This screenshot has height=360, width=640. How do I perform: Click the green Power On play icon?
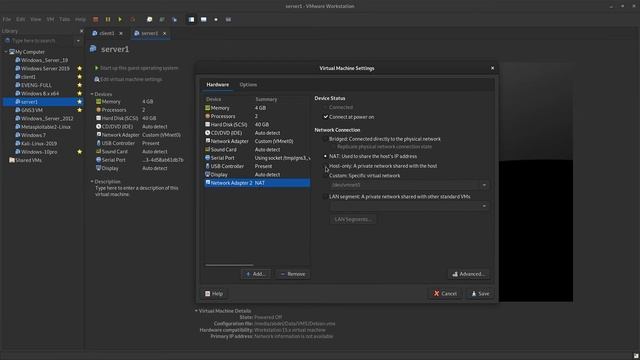[120, 19]
